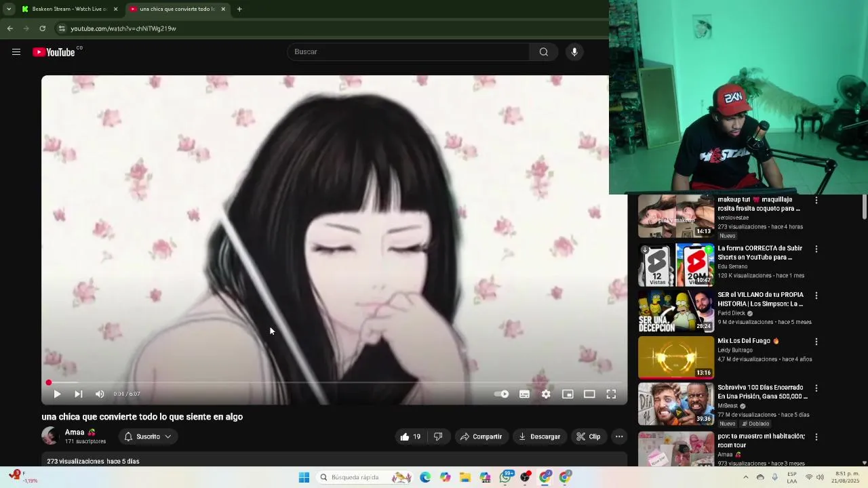Select the 'una chica que convierte' tab
This screenshot has height=488, width=868.
[177, 9]
